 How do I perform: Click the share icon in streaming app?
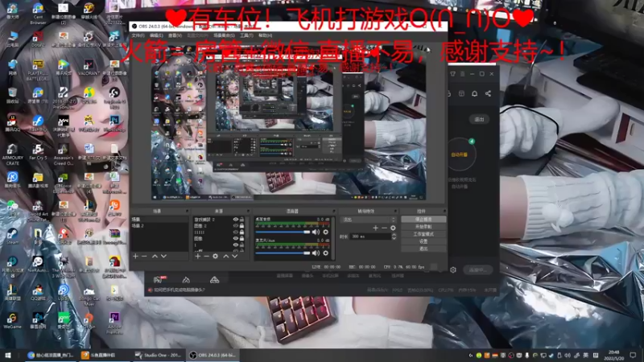(x=488, y=93)
